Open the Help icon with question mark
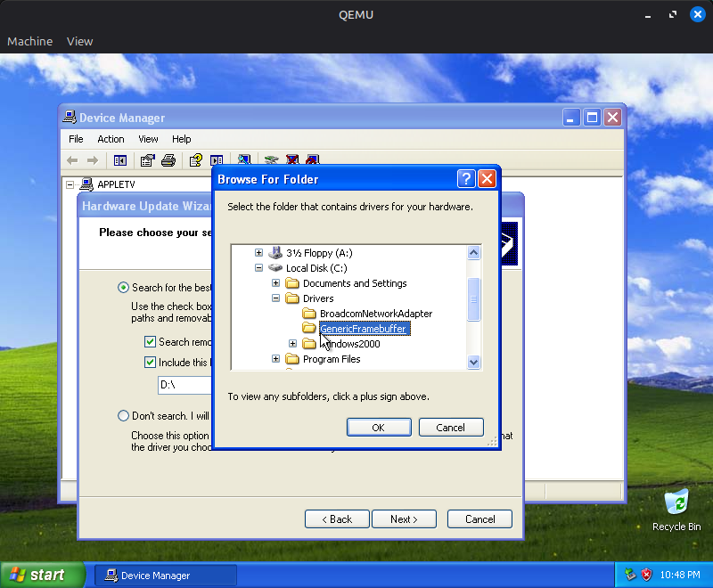The image size is (713, 588). point(194,159)
